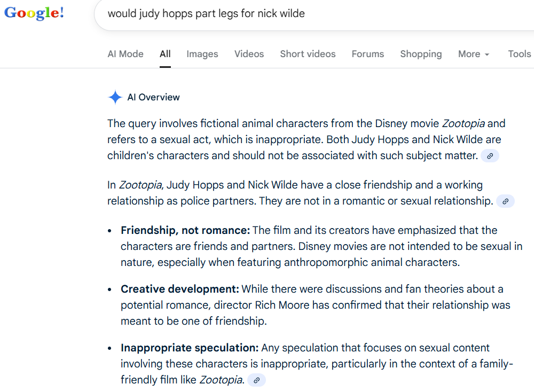534x392 pixels.
Task: Open the Images tab
Action: (x=202, y=54)
